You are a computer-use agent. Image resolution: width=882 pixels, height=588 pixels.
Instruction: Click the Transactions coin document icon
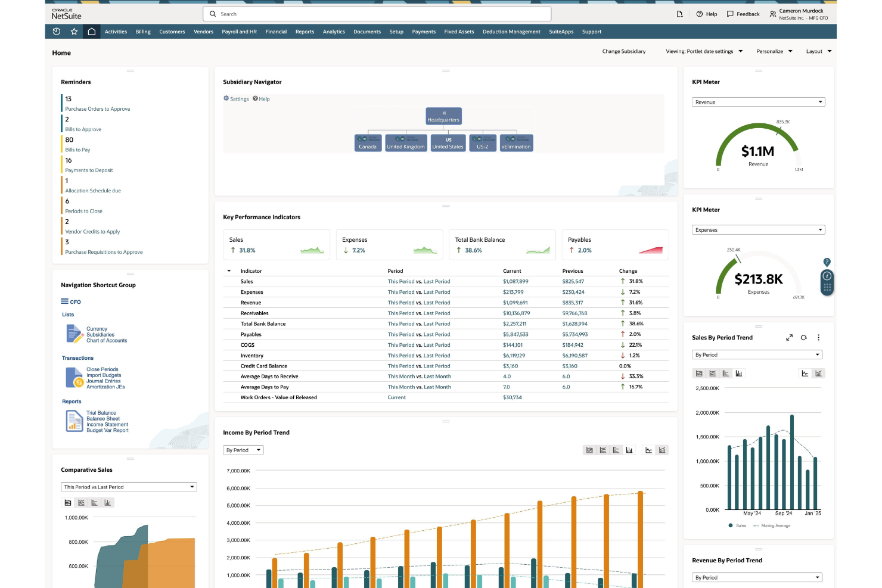point(74,378)
